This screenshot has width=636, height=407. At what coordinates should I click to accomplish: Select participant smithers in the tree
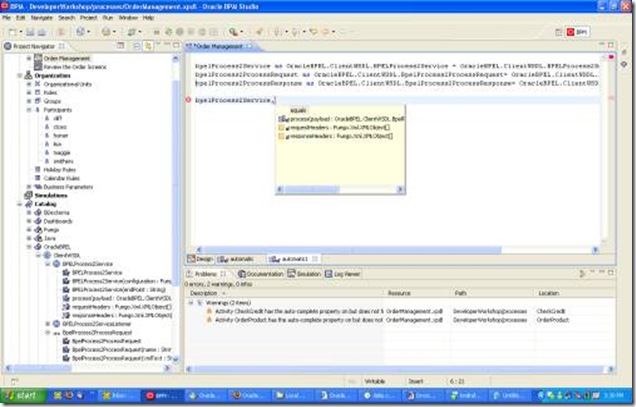tap(63, 161)
